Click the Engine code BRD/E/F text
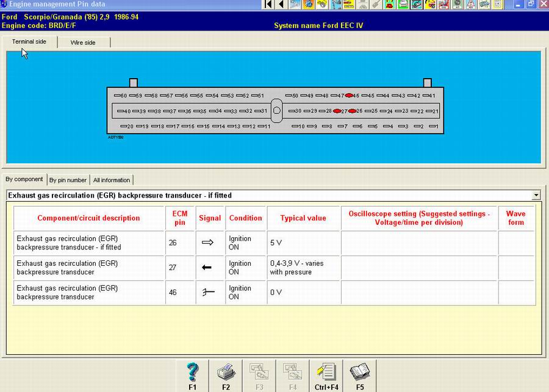The height and width of the screenshot is (392, 549). 39,26
